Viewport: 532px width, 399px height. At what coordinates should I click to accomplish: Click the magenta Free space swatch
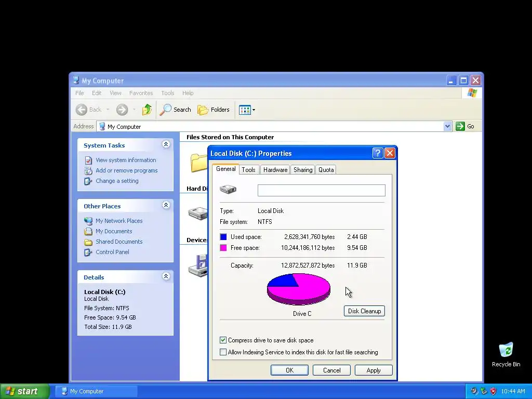coord(223,248)
